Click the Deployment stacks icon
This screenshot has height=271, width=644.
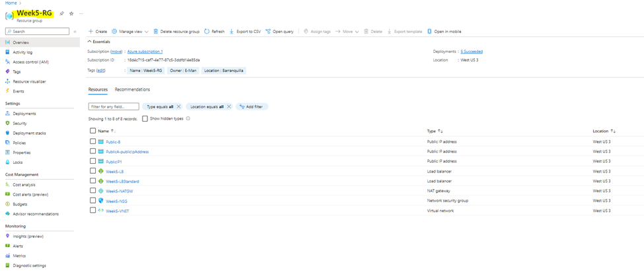(7, 134)
